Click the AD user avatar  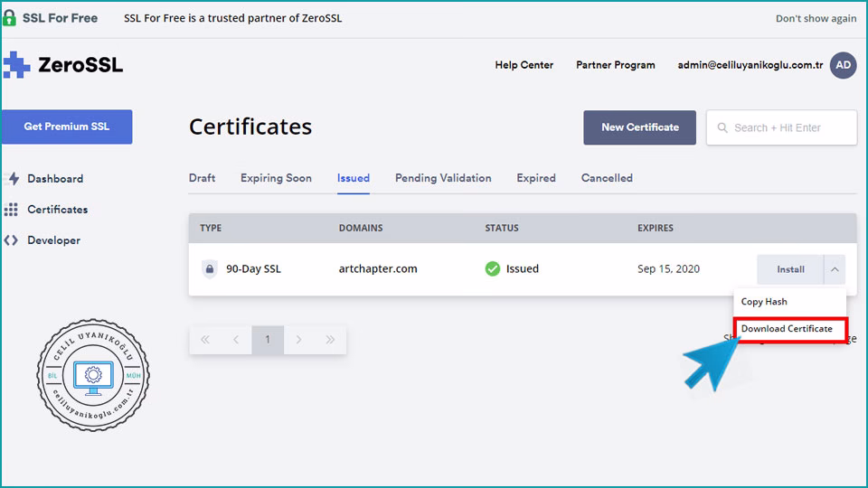click(843, 65)
